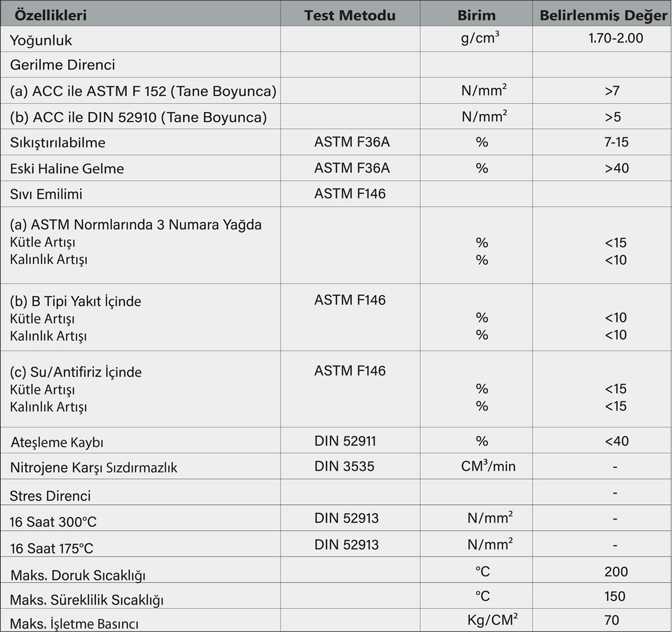
Task: Click the Maks. İşletme Basıncı label
Action: 74,624
